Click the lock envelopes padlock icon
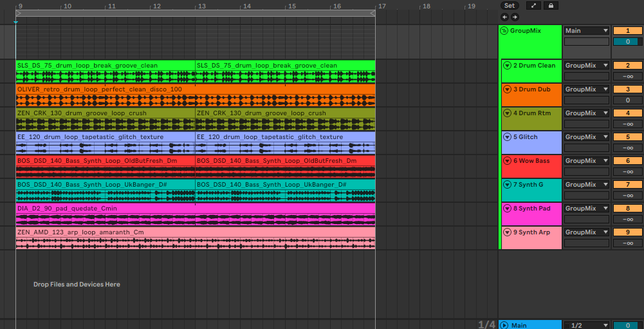 tap(551, 6)
